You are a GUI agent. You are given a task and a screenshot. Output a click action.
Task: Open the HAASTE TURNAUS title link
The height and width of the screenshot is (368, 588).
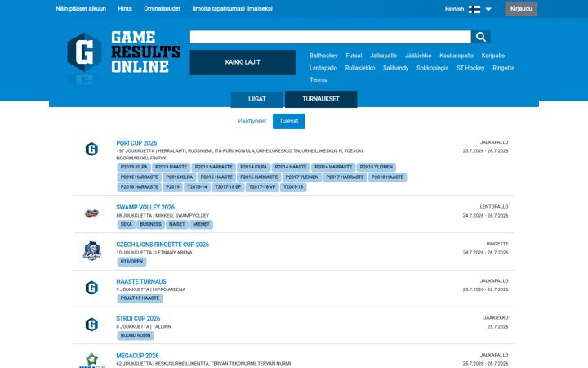coord(141,281)
